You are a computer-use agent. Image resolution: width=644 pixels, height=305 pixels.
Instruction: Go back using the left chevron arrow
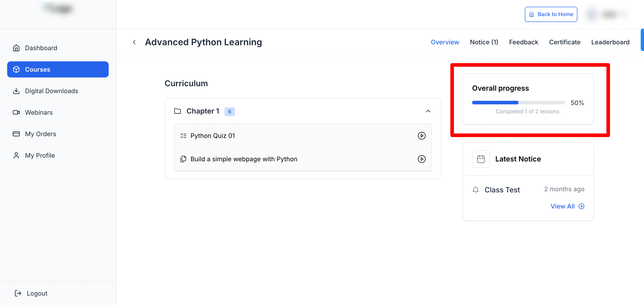(134, 42)
